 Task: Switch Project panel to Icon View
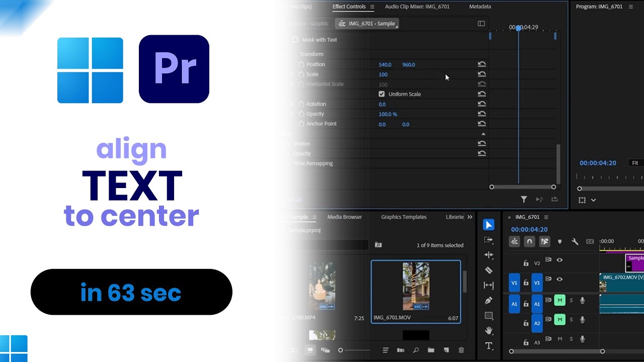[310, 350]
